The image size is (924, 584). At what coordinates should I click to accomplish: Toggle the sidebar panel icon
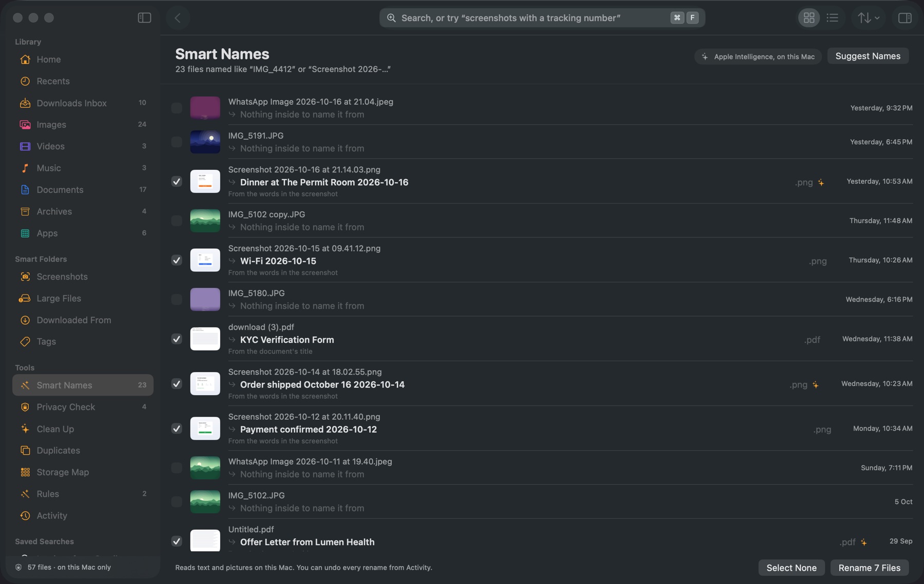point(144,18)
